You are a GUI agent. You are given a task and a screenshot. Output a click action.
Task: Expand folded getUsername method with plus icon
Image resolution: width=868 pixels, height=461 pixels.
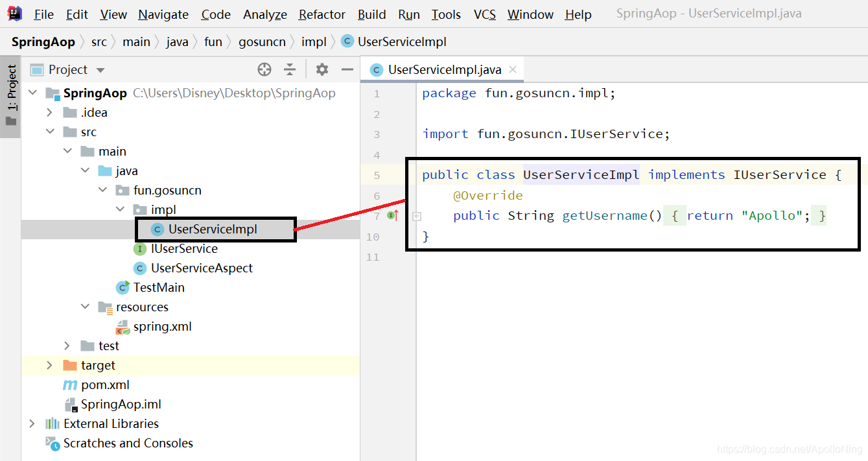(417, 216)
